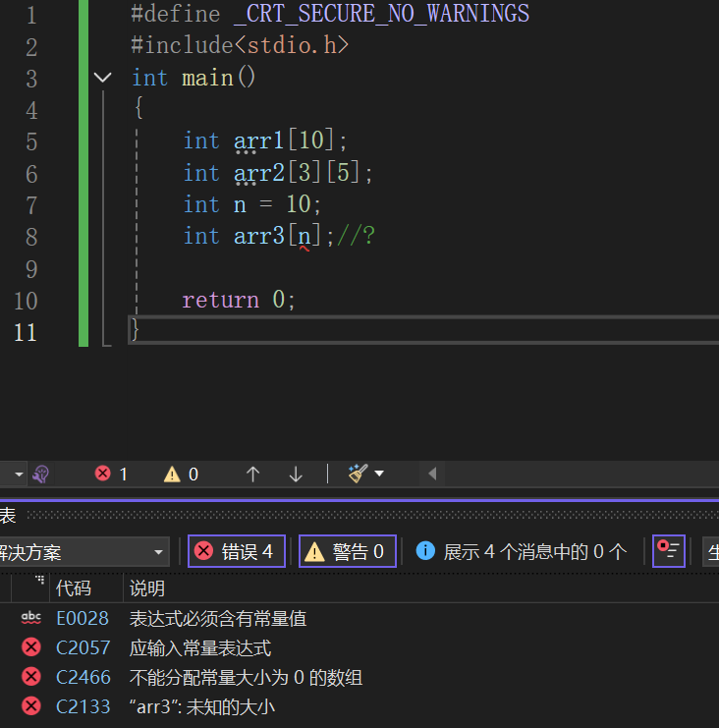Toggle the messages filter 展示 4 个消息中的 0 个

click(x=522, y=551)
